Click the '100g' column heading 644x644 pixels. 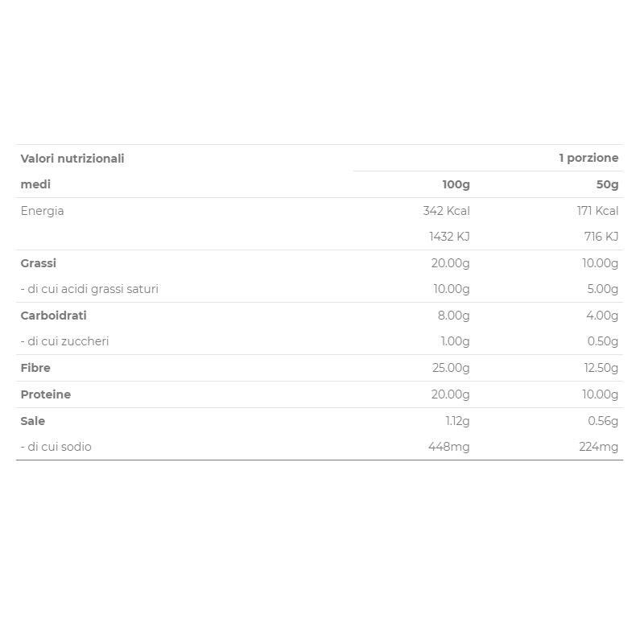click(456, 184)
